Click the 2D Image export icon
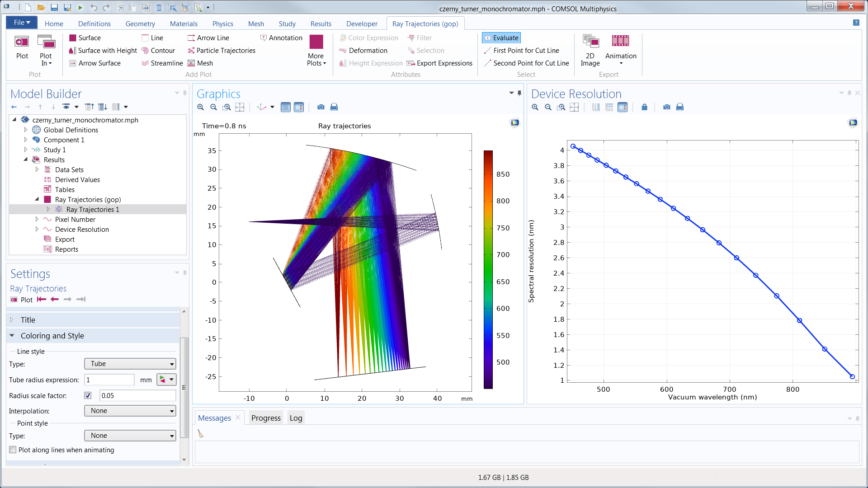Screen dimensions: 868x488 590,50
